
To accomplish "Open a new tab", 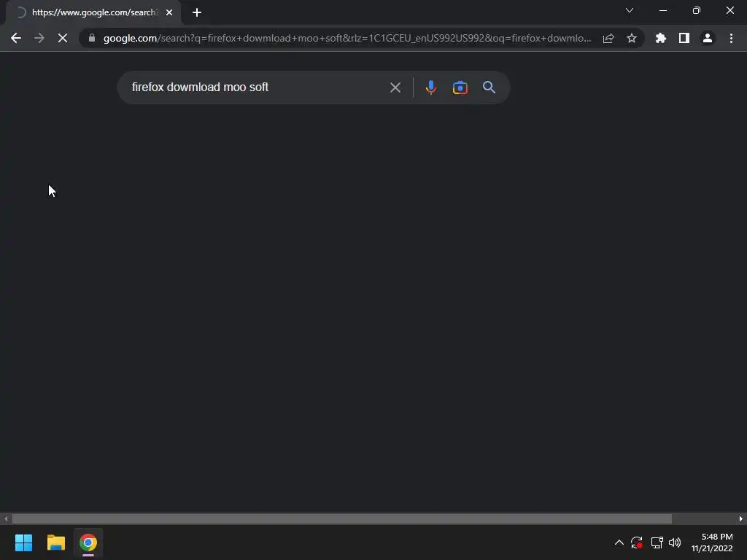I will (197, 12).
